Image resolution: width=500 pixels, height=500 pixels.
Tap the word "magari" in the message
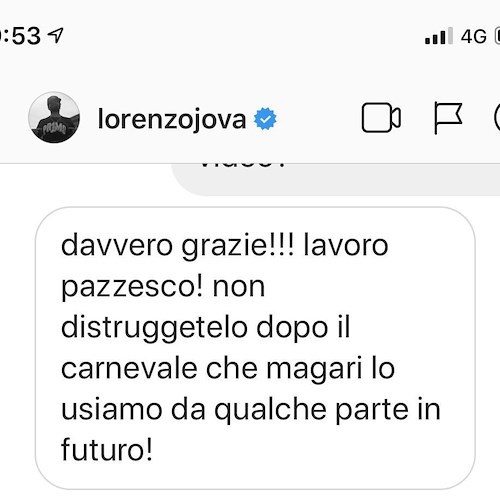pos(314,370)
